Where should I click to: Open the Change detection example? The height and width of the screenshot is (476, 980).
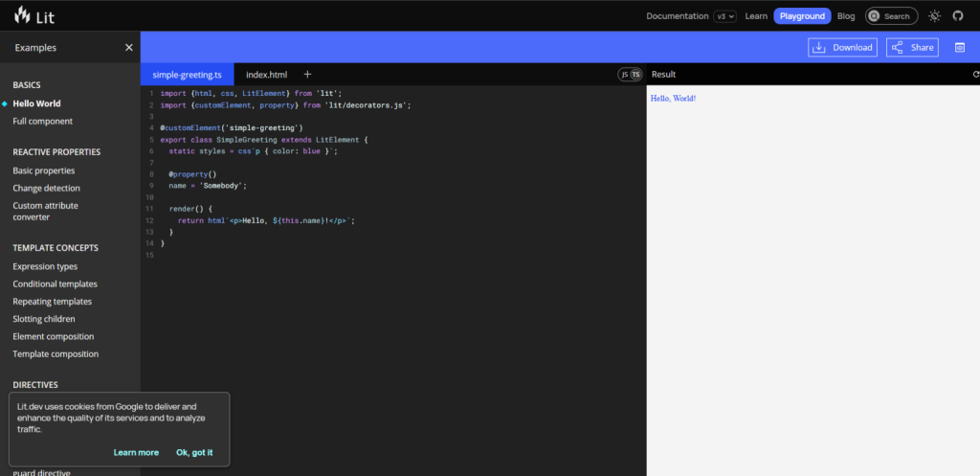[46, 189]
